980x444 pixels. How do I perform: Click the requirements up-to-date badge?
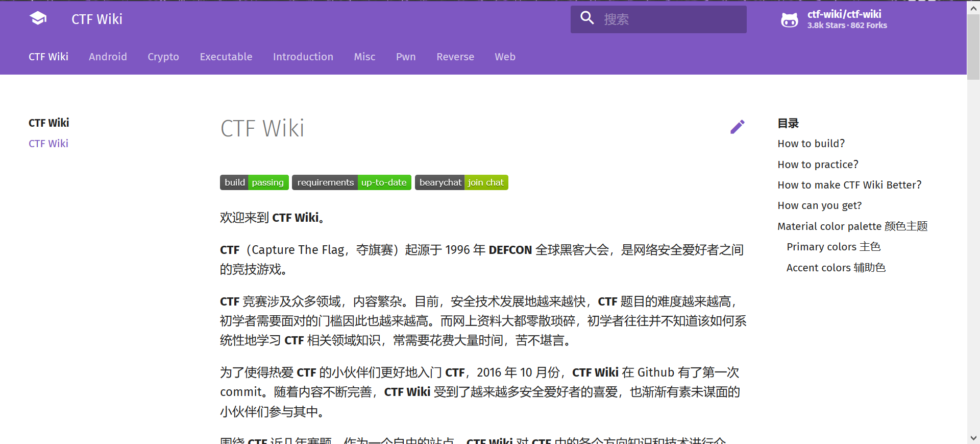pyautogui.click(x=352, y=182)
